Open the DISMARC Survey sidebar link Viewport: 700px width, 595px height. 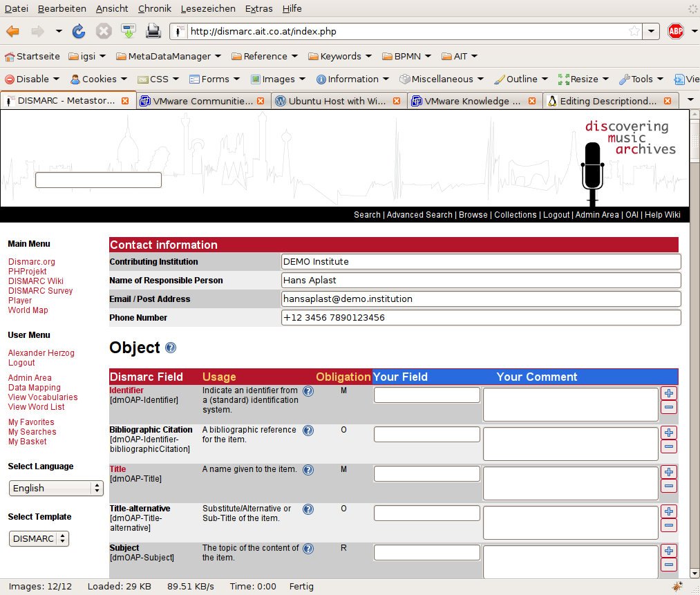click(40, 290)
